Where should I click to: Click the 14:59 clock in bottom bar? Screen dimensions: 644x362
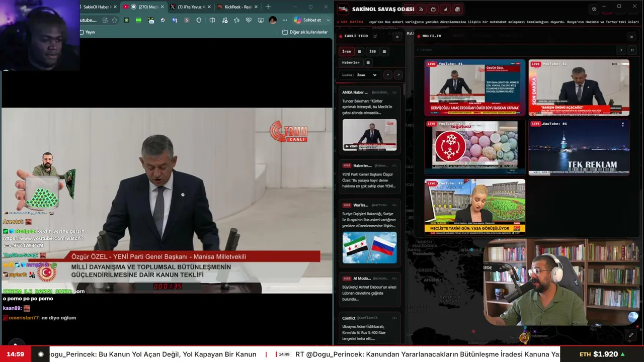click(15, 354)
